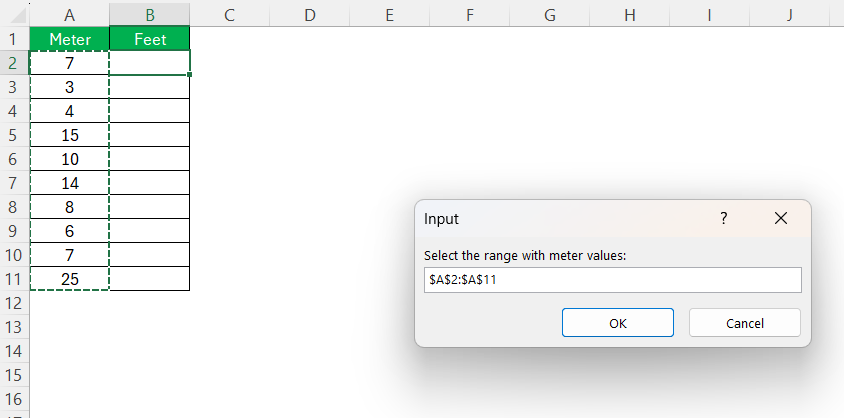Image resolution: width=844 pixels, height=418 pixels.
Task: Click cell A5 containing 15
Action: pos(69,134)
